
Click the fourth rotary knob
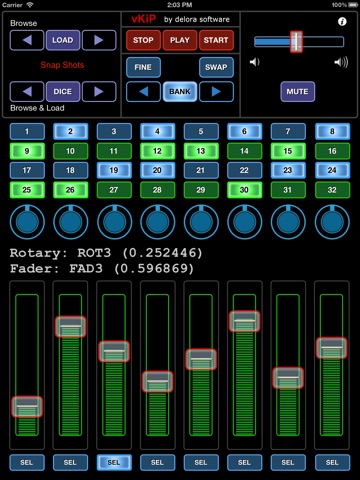tap(157, 222)
